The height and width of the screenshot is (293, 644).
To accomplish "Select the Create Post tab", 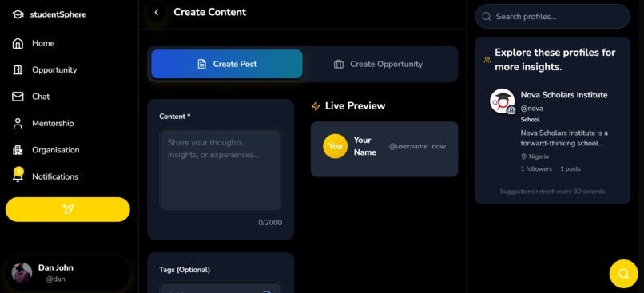I will (227, 64).
